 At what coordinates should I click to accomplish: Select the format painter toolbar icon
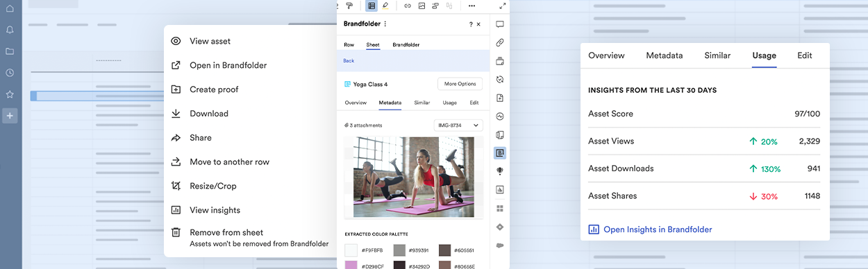349,6
